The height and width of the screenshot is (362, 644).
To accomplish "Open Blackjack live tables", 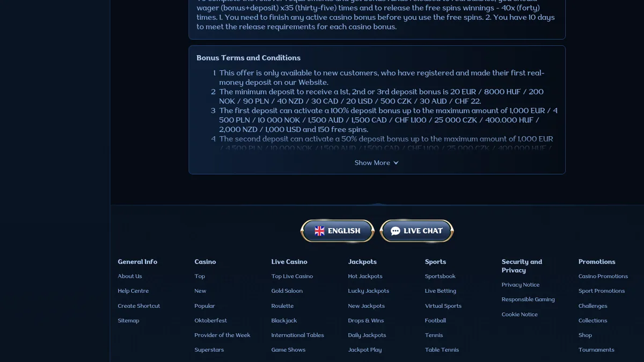I will (284, 320).
